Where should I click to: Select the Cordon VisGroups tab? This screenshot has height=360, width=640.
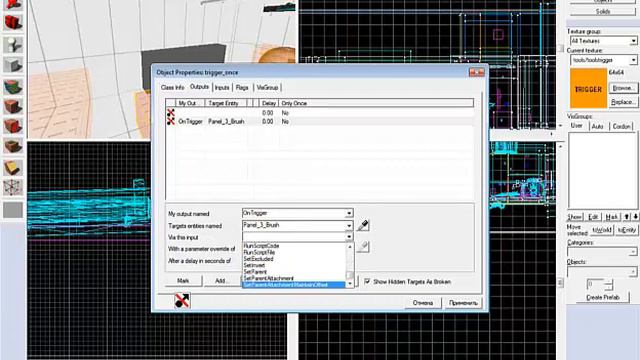[622, 127]
